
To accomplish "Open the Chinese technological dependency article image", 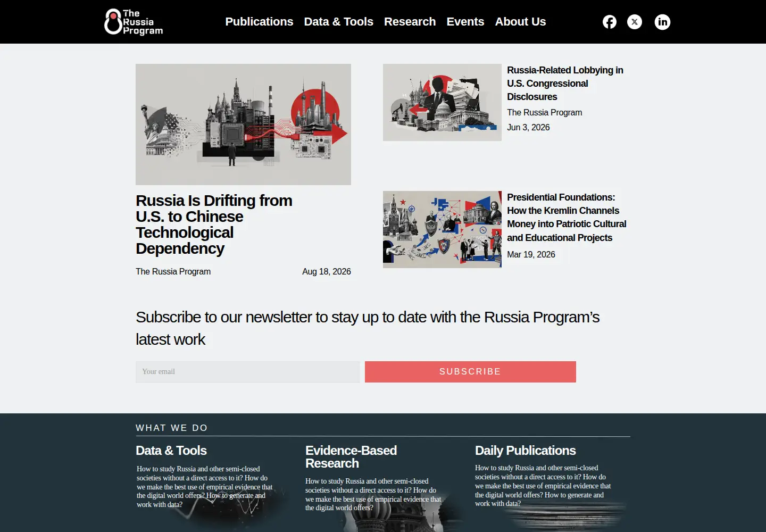I will (x=243, y=124).
